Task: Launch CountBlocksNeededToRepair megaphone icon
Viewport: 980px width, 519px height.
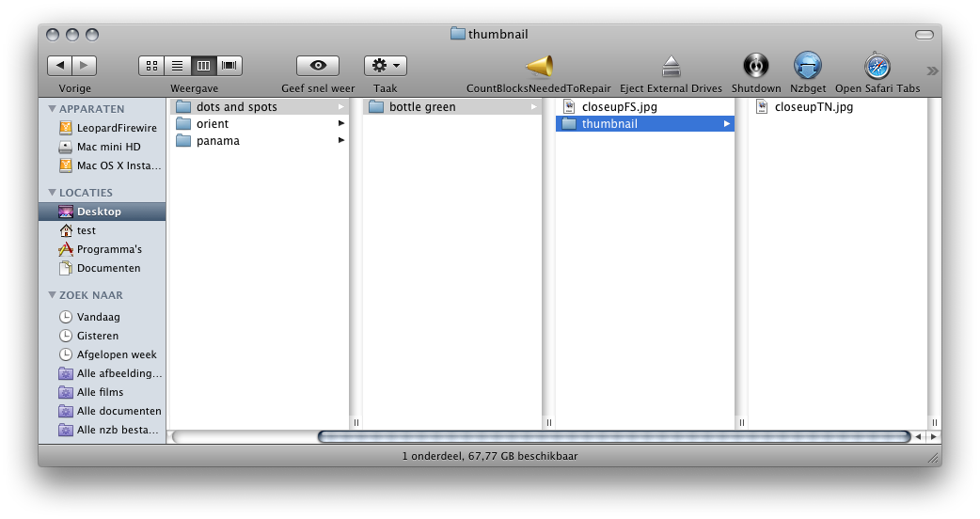Action: click(539, 66)
